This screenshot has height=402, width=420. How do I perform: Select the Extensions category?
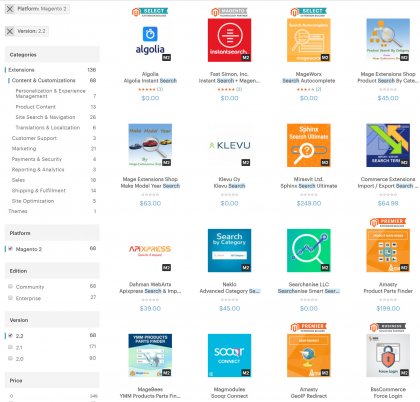[21, 70]
